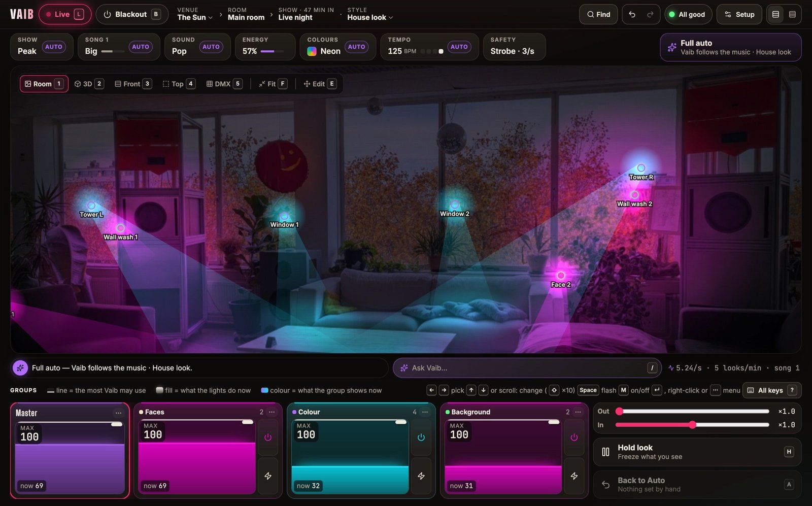
Task: Select the Tower R light fixture marker
Action: tap(641, 168)
